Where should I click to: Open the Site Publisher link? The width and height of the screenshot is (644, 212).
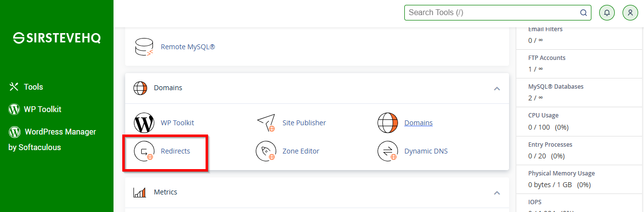[x=304, y=123]
